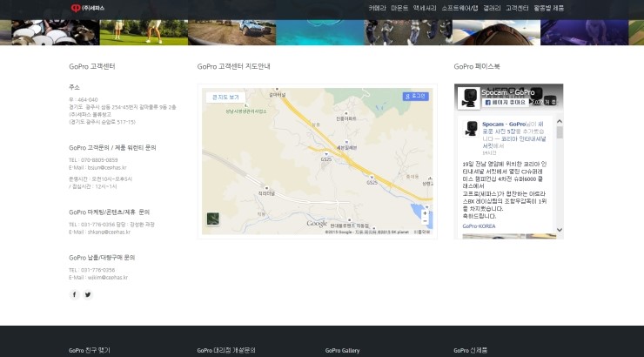Click the purple concert banner photo

point(585,32)
